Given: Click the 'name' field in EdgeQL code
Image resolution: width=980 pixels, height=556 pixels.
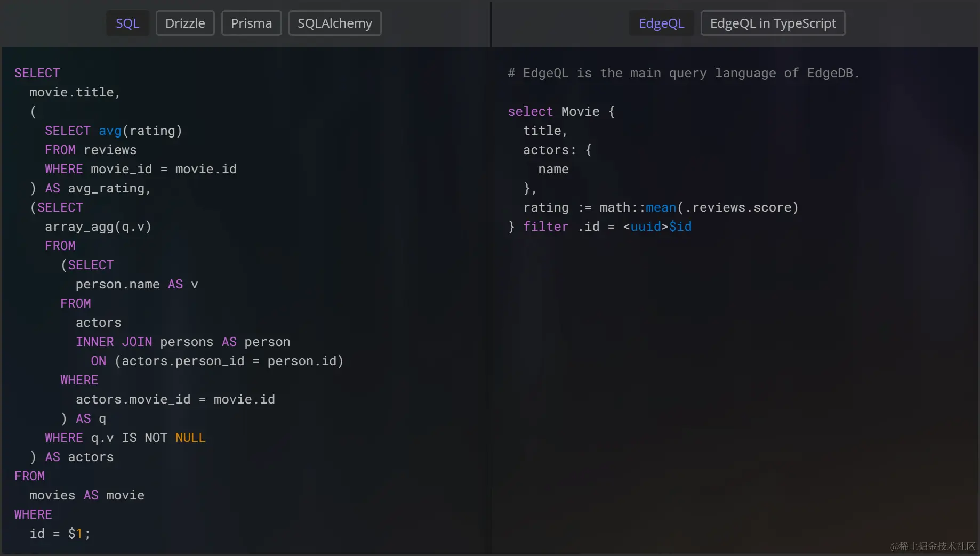Looking at the screenshot, I should pos(553,169).
